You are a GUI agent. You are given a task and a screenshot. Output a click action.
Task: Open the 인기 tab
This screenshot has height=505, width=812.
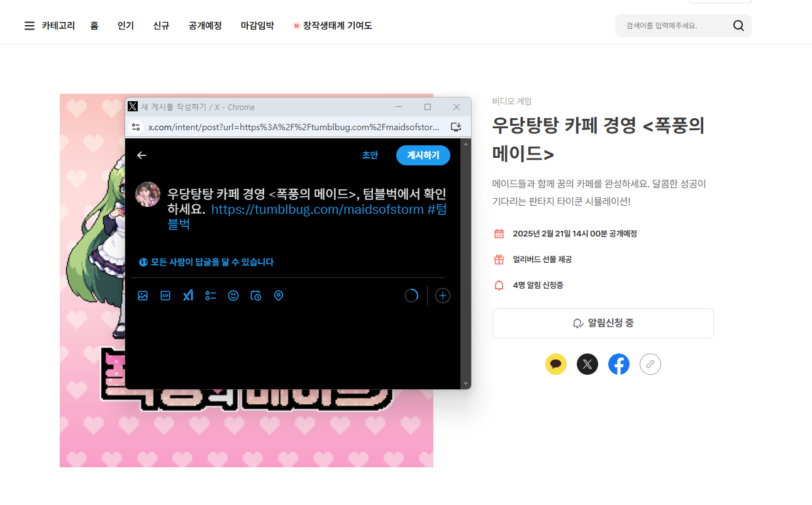click(126, 26)
